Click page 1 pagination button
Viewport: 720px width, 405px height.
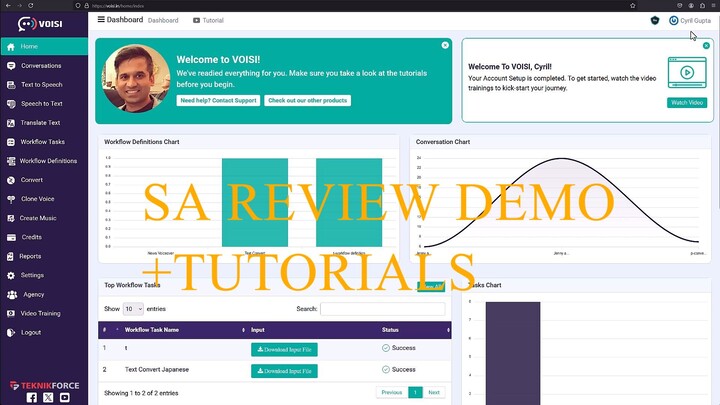(415, 393)
